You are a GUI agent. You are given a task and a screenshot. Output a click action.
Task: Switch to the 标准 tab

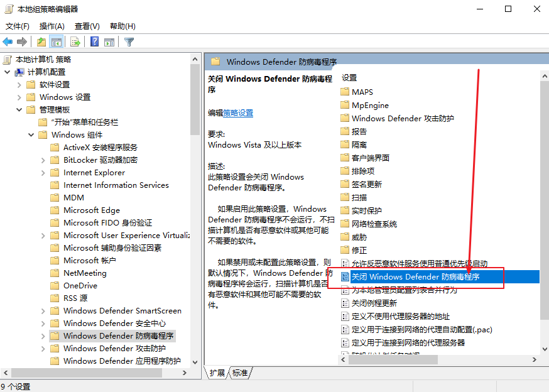tap(241, 373)
